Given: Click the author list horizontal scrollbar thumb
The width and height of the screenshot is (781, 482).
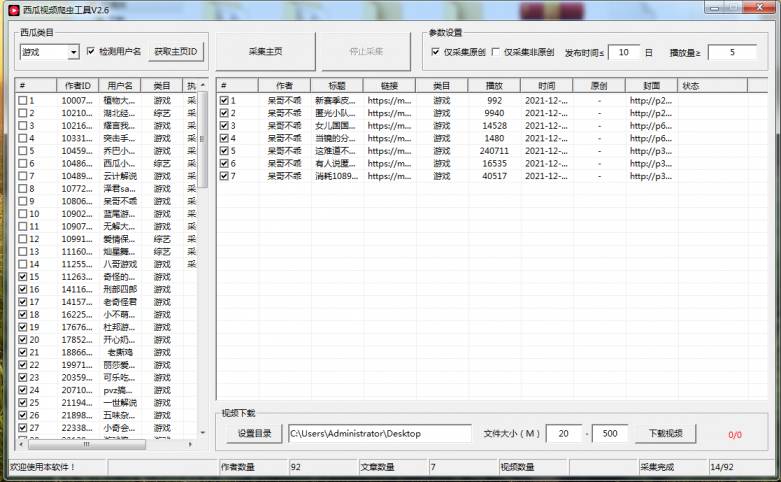Looking at the screenshot, I should (x=86, y=444).
